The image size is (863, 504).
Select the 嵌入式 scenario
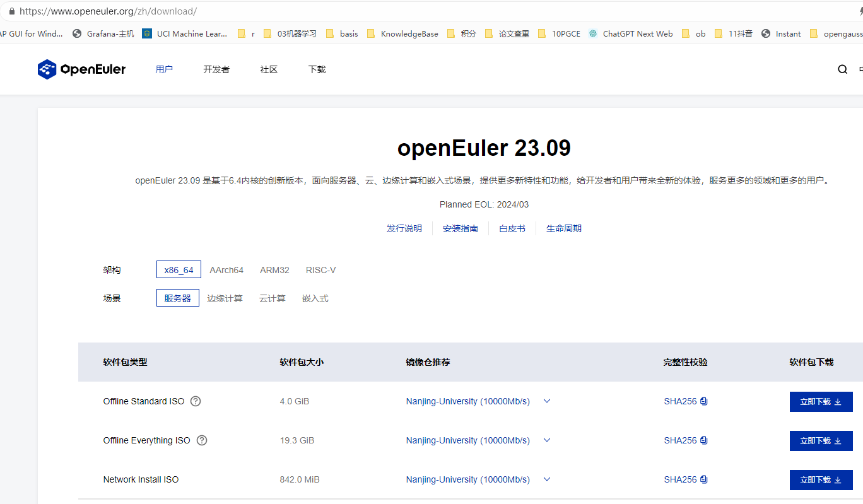click(x=315, y=298)
